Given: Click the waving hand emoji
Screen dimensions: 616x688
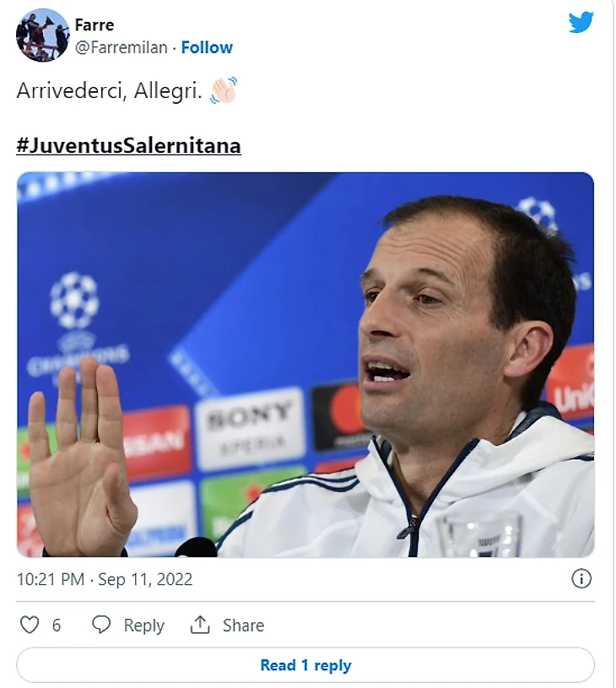Looking at the screenshot, I should pos(224,90).
